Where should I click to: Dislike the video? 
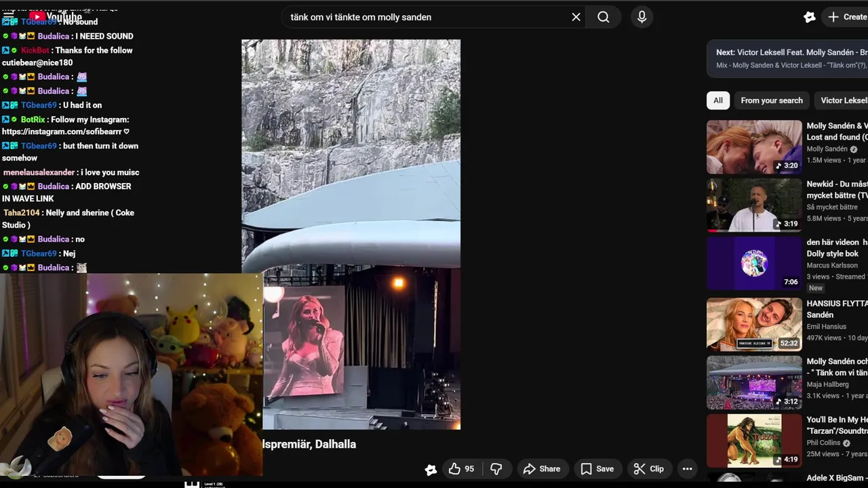(496, 469)
